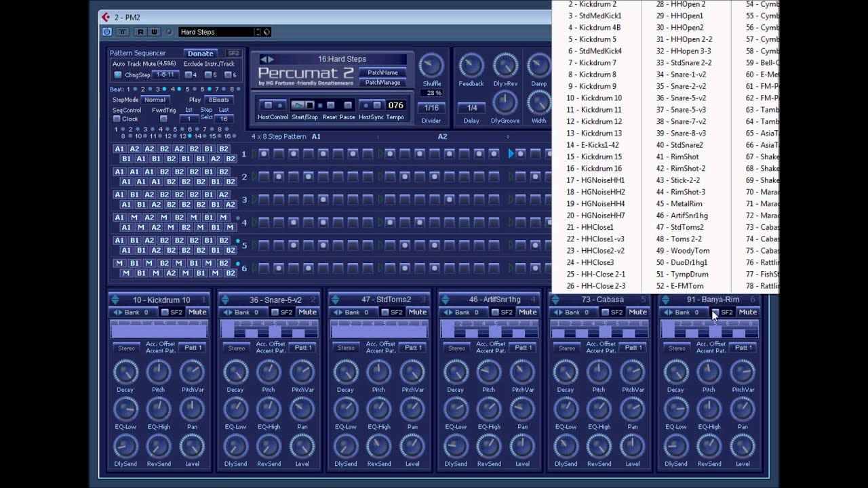
Task: Select 47 - StdToms2 from instrument list
Action: 679,227
